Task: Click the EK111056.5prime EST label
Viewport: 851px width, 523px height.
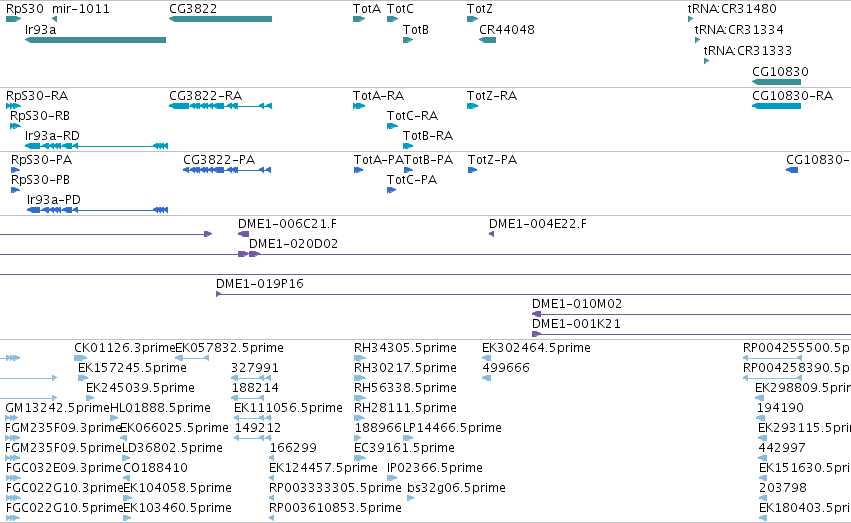Action: [288, 409]
